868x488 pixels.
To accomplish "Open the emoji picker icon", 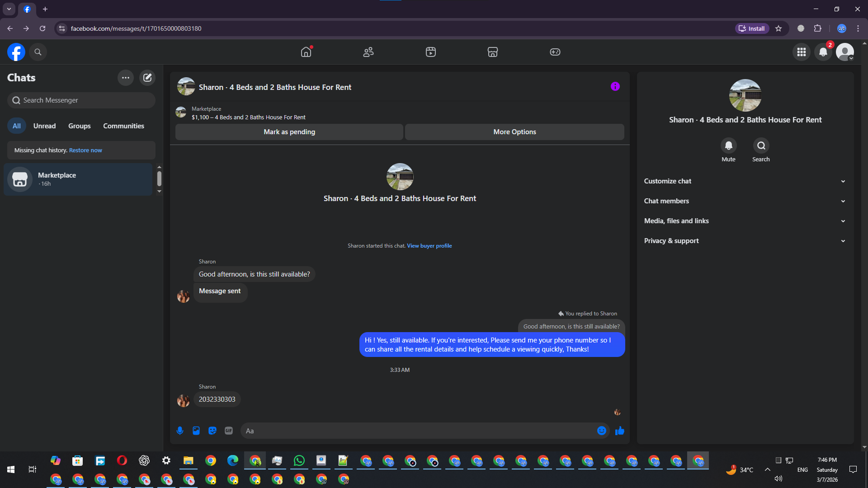I will point(602,431).
